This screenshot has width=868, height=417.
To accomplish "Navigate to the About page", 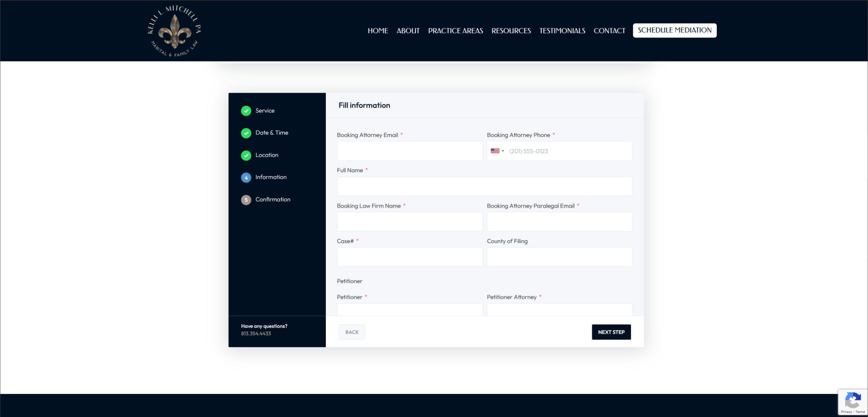I will (408, 31).
